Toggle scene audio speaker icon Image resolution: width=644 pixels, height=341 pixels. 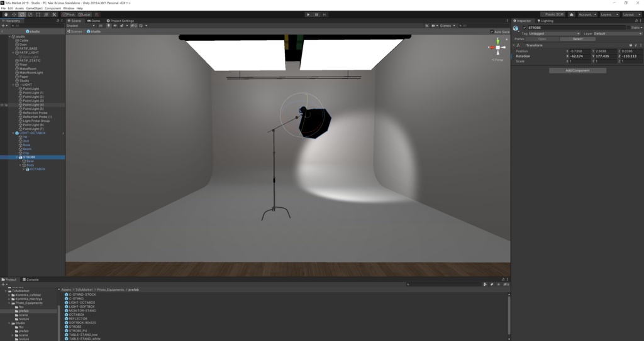click(x=115, y=26)
